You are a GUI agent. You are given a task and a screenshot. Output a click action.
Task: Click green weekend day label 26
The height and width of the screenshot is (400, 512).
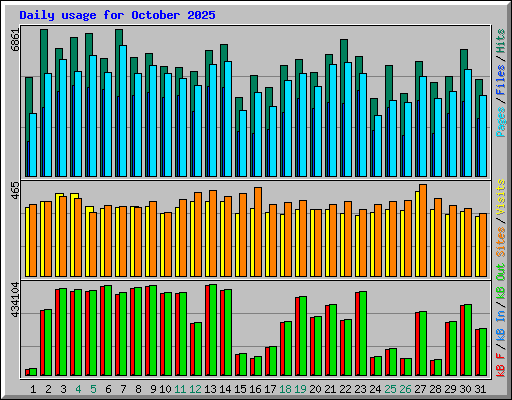[405, 389]
